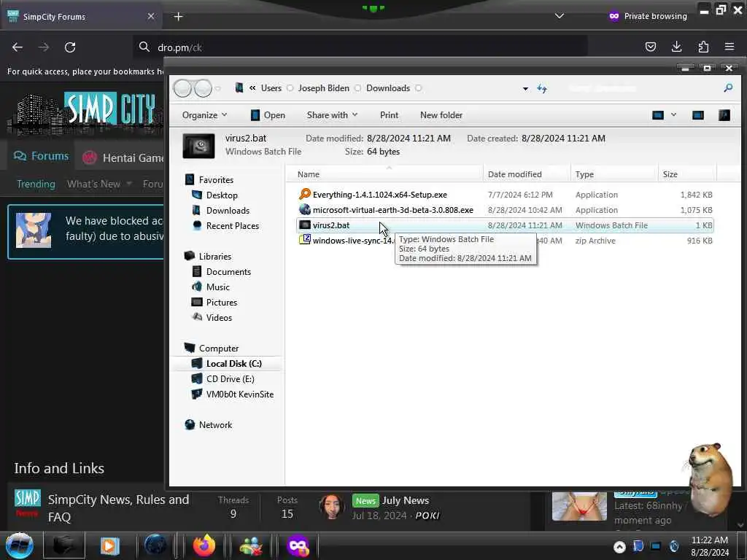Open the Organize menu
Screen dimensions: 747x560
[x=204, y=115]
